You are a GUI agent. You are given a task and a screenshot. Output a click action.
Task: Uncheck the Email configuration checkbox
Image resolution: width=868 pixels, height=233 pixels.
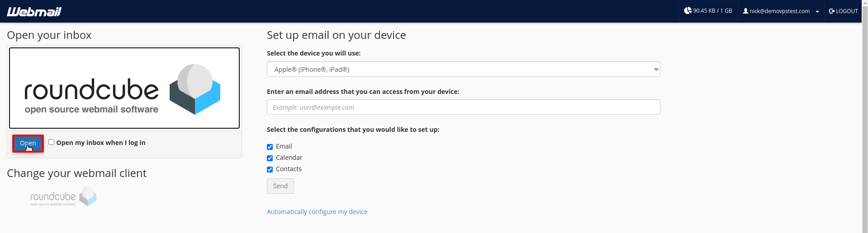click(270, 147)
